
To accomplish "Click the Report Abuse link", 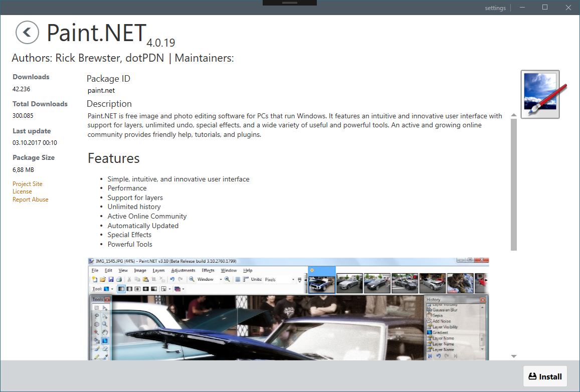I will 31,200.
